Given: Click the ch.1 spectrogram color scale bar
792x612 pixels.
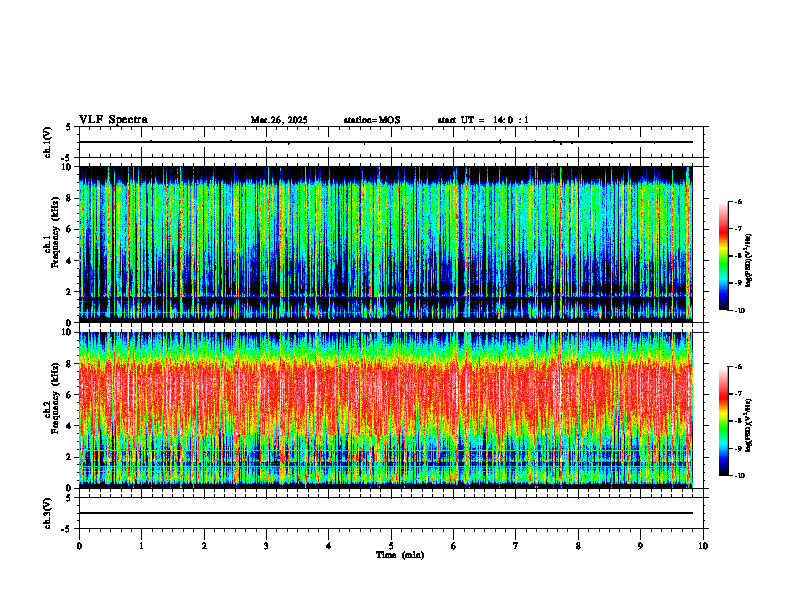Looking at the screenshot, I should click(724, 256).
